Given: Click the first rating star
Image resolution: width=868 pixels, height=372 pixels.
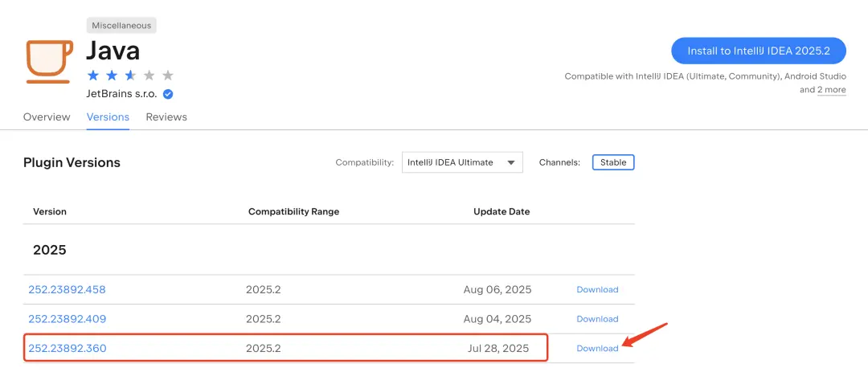Looking at the screenshot, I should point(93,76).
